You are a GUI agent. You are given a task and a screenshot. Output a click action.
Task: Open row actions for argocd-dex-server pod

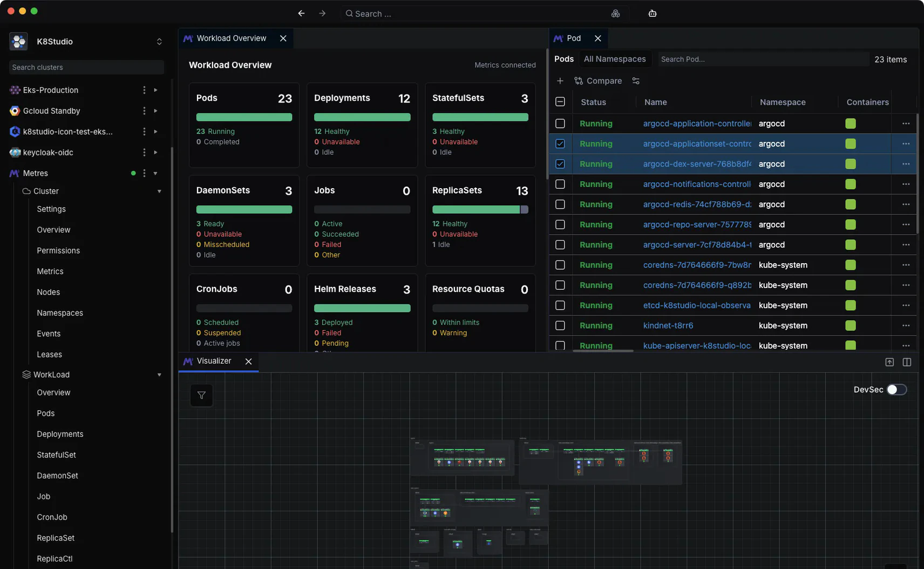(906, 164)
